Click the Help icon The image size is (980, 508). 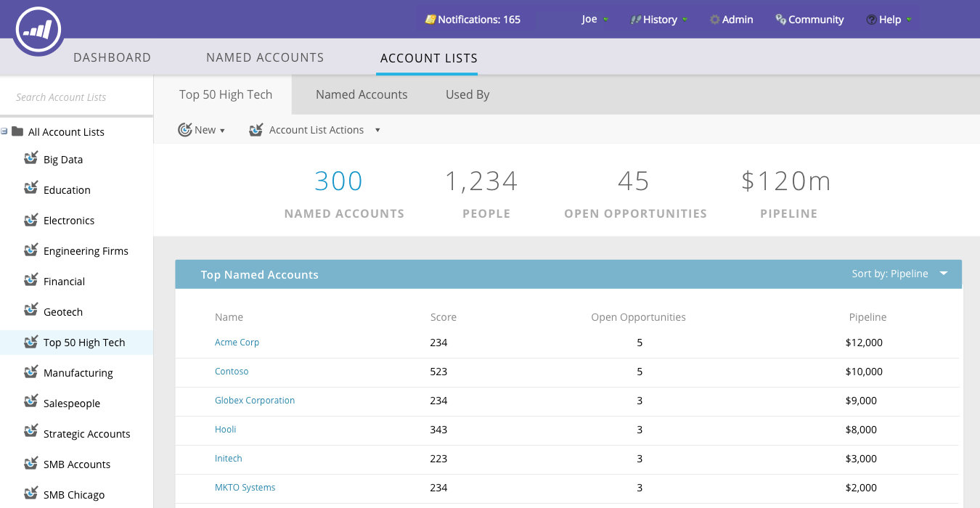pos(870,20)
